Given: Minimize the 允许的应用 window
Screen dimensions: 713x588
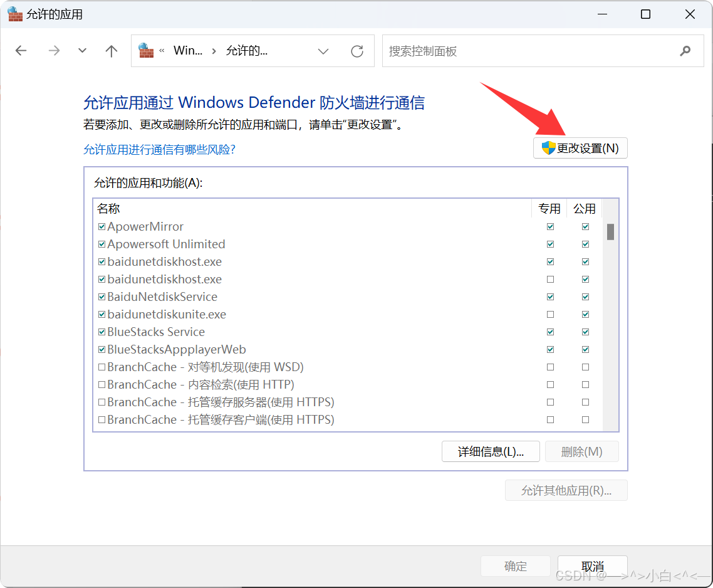Looking at the screenshot, I should pos(603,14).
